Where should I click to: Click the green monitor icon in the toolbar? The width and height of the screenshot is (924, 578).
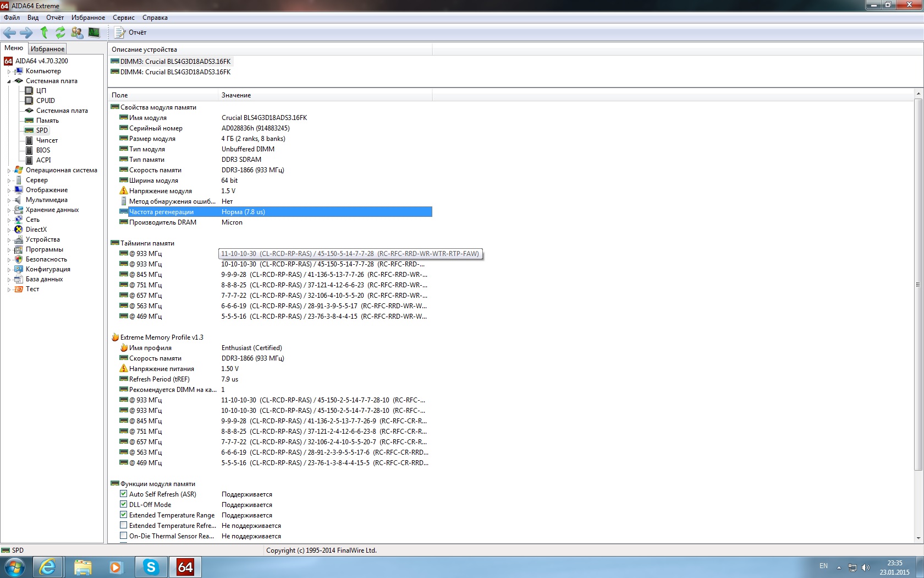pos(94,32)
